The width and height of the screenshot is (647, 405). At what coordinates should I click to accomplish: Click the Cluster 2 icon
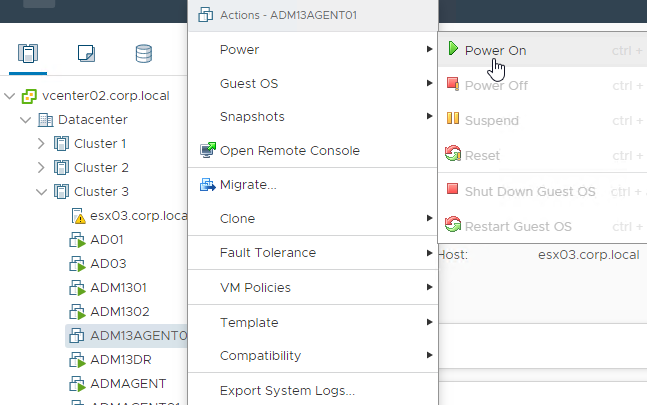61,168
